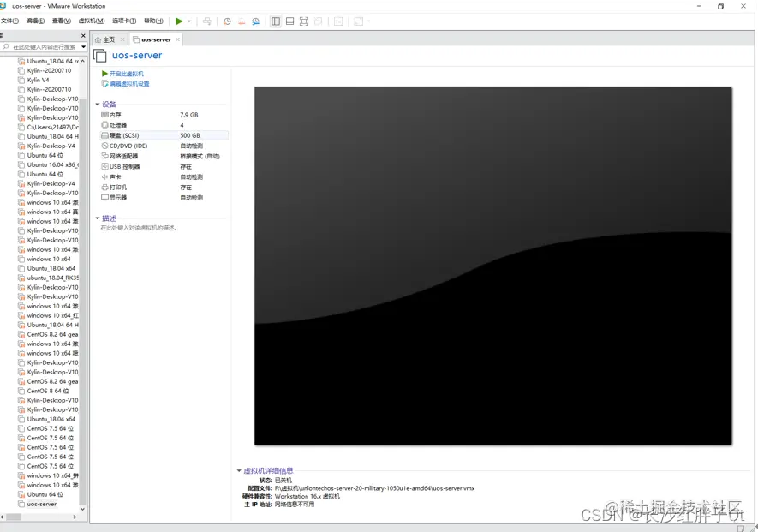Open the stretch display dropdown arrow

(368, 21)
